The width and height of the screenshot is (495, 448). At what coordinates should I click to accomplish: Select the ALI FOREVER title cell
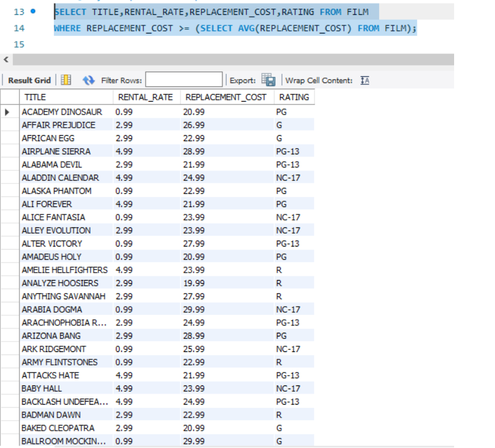pyautogui.click(x=66, y=204)
